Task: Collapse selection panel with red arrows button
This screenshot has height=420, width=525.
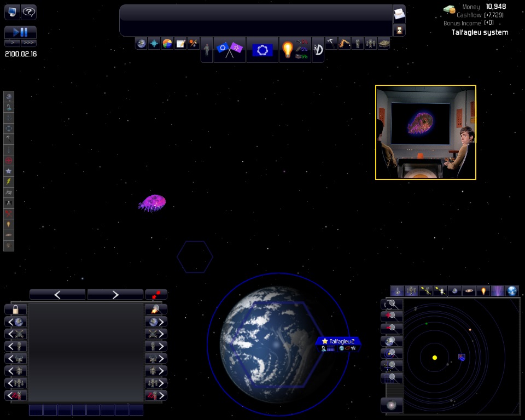Action: (156, 295)
